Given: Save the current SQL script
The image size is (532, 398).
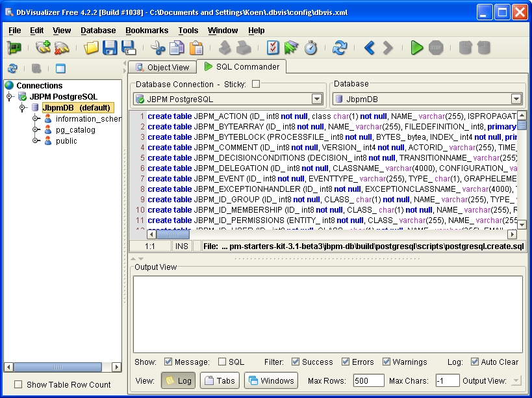Looking at the screenshot, I should click(109, 47).
